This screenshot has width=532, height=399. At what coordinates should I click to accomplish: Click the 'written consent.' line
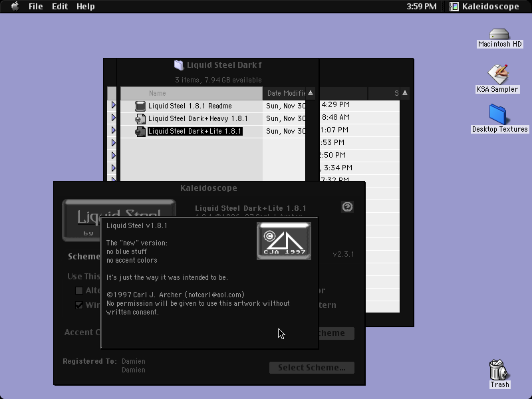click(x=132, y=312)
